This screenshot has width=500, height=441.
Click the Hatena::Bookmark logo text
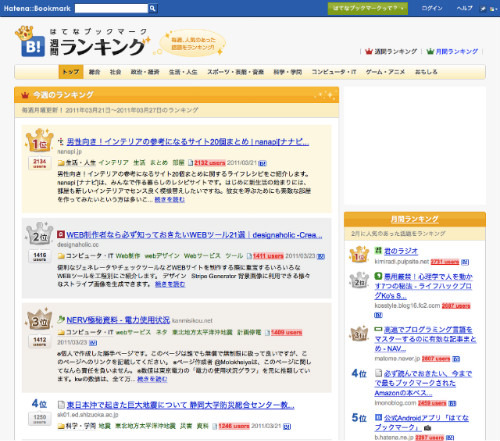click(37, 8)
